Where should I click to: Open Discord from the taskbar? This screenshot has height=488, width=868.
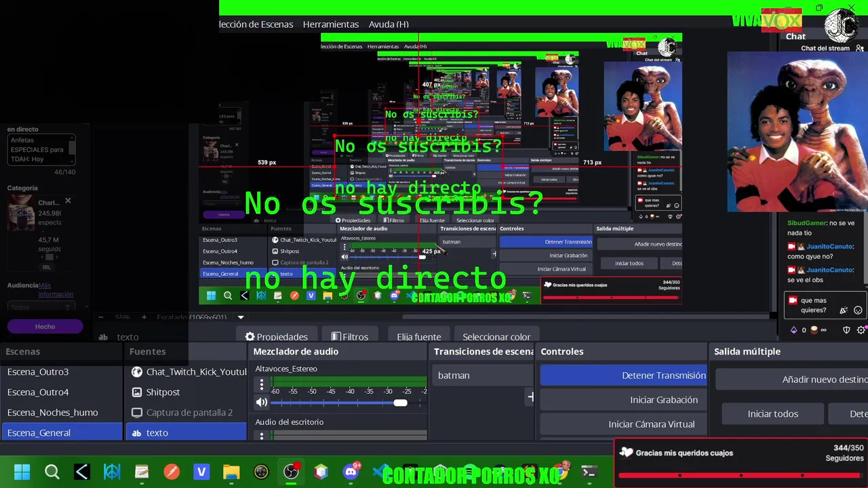click(351, 472)
